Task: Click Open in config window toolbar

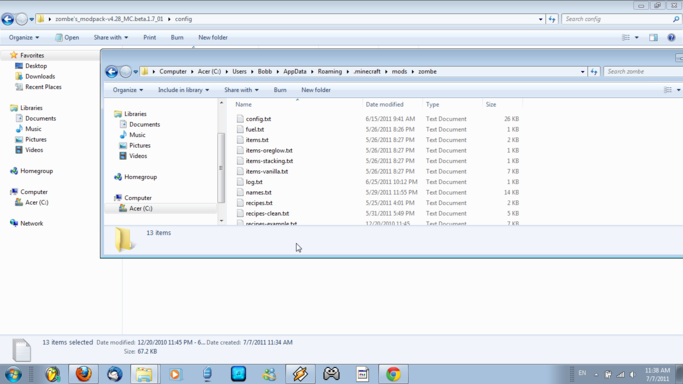Action: 67,37
